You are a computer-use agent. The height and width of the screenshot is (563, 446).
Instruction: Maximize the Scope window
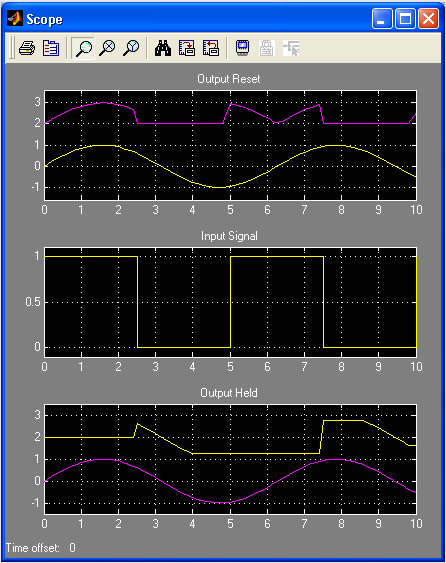click(405, 19)
